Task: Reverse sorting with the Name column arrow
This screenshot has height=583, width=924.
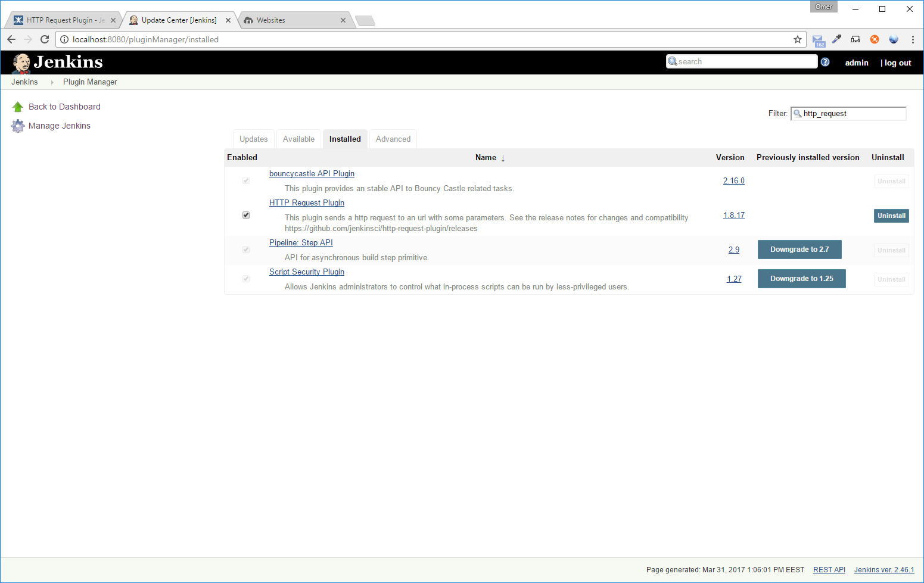Action: (502, 158)
